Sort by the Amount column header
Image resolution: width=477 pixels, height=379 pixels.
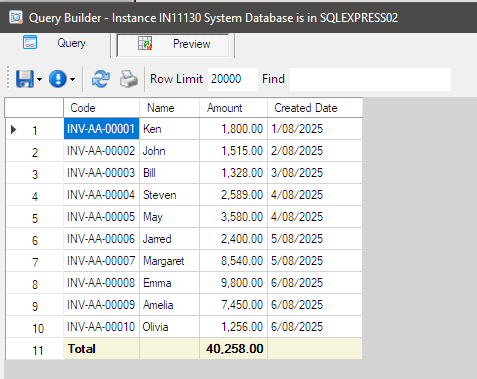(x=233, y=108)
